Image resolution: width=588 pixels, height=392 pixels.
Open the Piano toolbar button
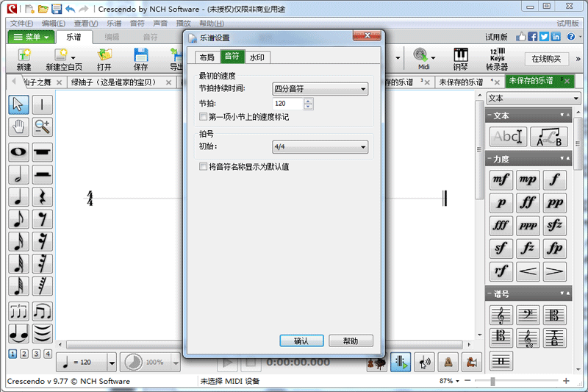pyautogui.click(x=461, y=60)
